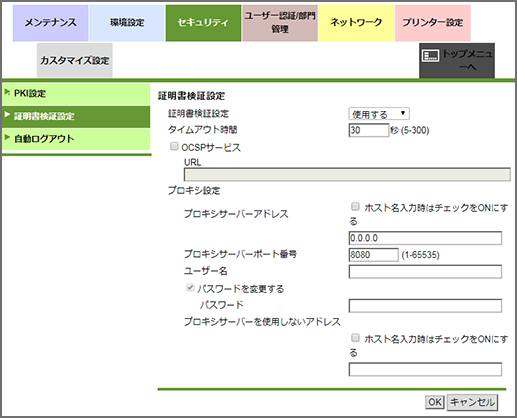The height and width of the screenshot is (418, 517).
Task: Check host name box for プロキシサーバーアドレス
Action: click(x=355, y=207)
